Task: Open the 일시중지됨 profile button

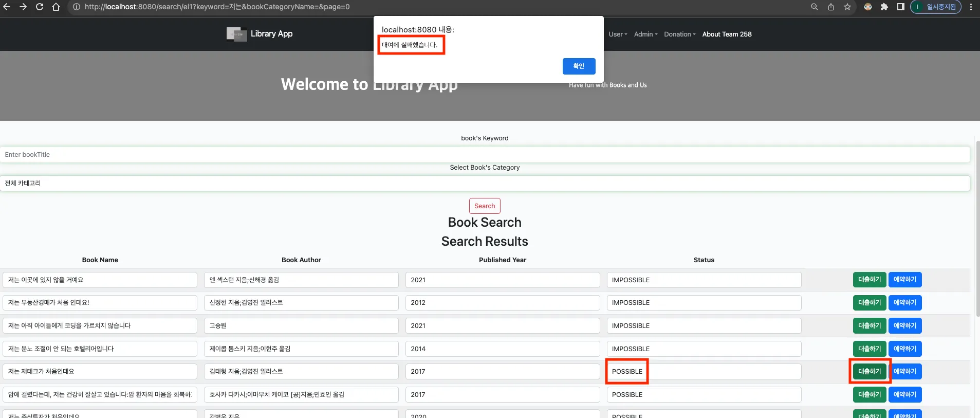Action: (x=936, y=7)
